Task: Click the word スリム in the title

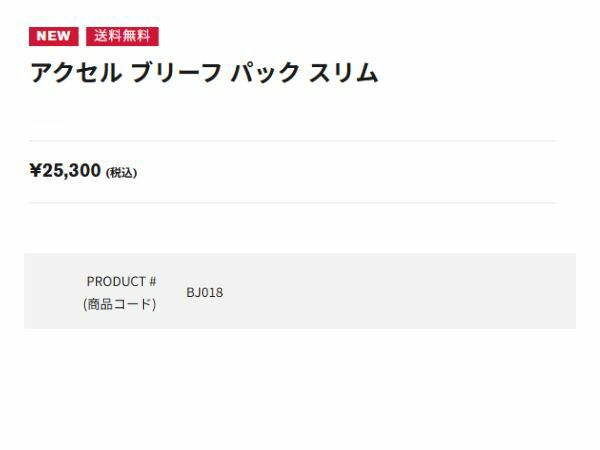Action: [344, 74]
